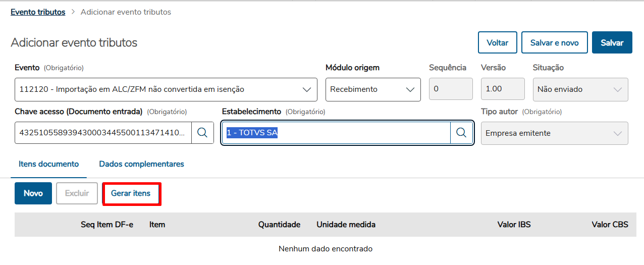Open the Dados complementares tab
The width and height of the screenshot is (644, 265).
[x=141, y=164]
